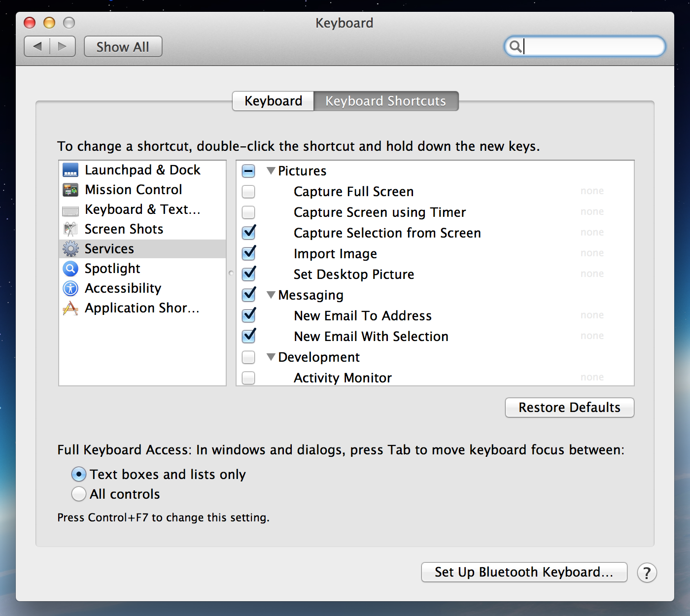Click the split divider handle between lists
This screenshot has height=616, width=690.
231,273
